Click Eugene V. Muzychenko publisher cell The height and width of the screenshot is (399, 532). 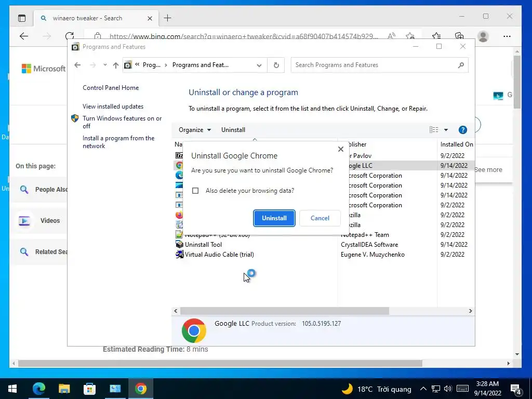[373, 255]
